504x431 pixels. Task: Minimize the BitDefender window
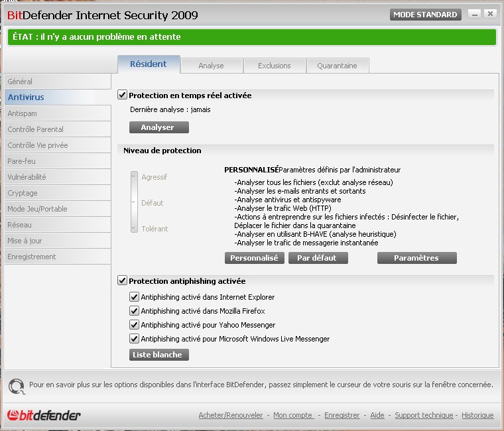[474, 14]
